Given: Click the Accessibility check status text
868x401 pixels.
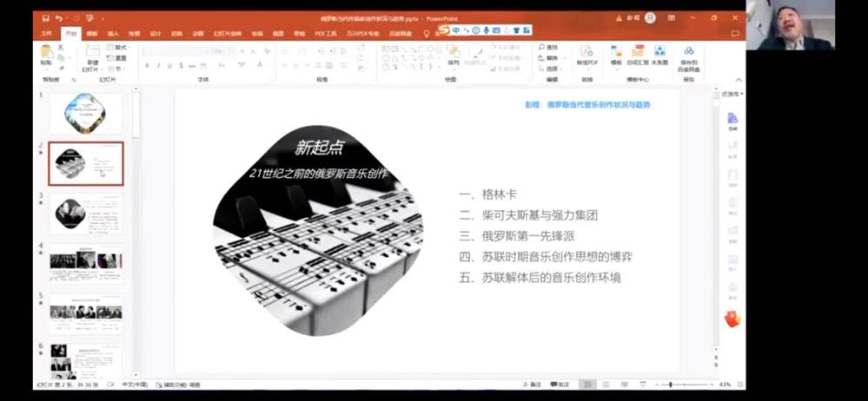Looking at the screenshot, I should point(178,385).
